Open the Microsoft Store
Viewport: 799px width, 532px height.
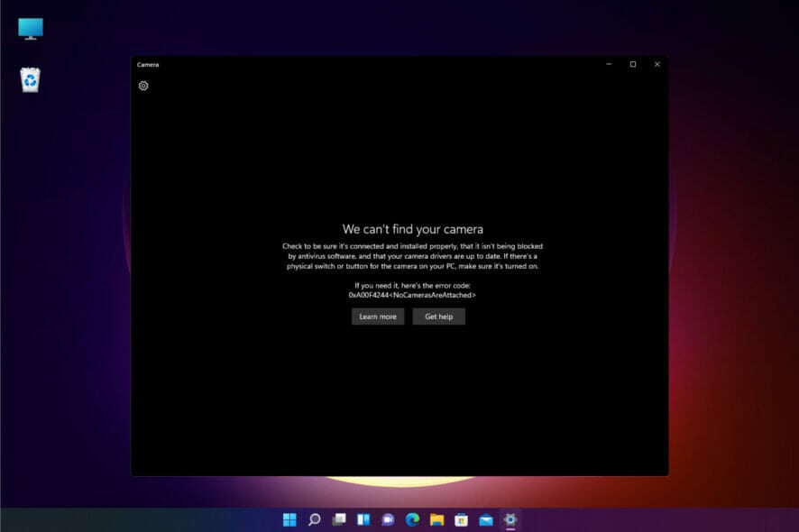(x=462, y=520)
